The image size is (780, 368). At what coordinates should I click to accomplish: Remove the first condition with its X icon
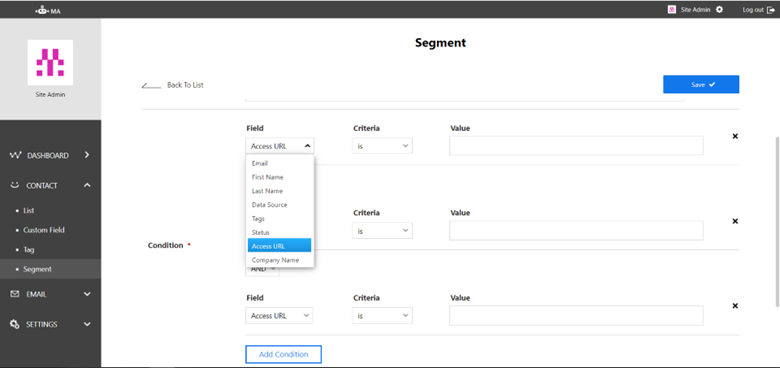735,136
